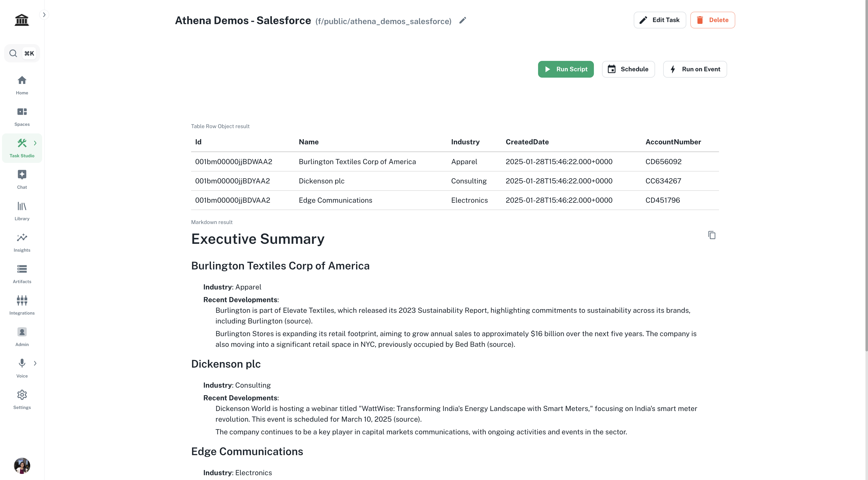Click the pencil icon next to the task title
This screenshot has height=480, width=868.
point(463,21)
